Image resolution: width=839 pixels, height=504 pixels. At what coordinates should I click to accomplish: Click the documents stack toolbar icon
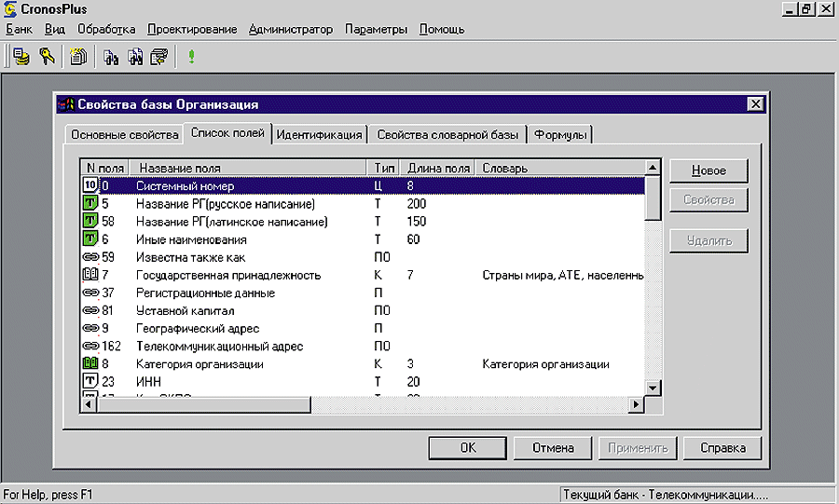tap(78, 56)
